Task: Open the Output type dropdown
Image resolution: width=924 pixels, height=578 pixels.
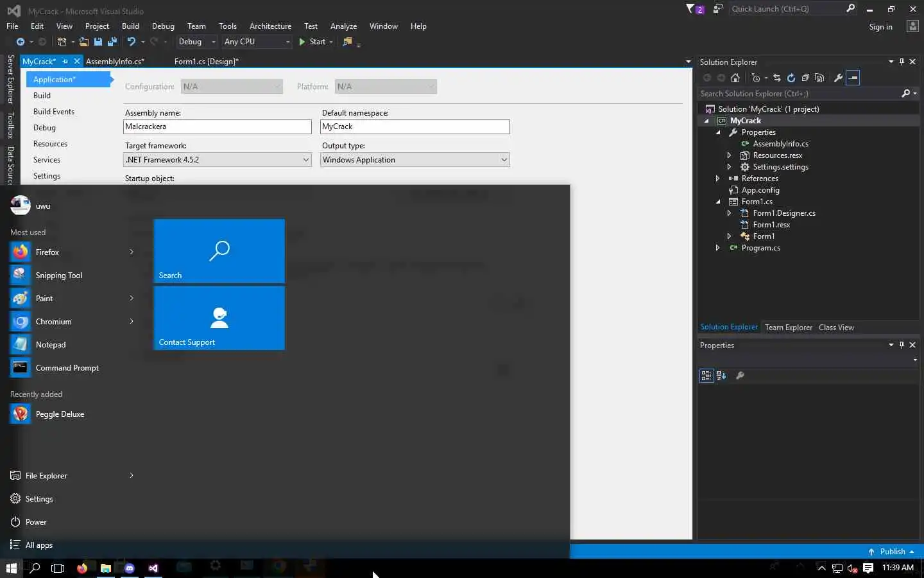Action: pos(415,160)
